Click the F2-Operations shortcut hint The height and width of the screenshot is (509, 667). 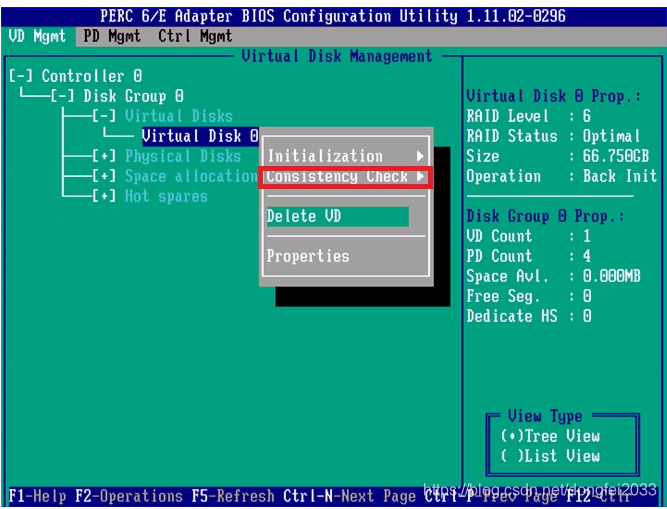[x=129, y=496]
